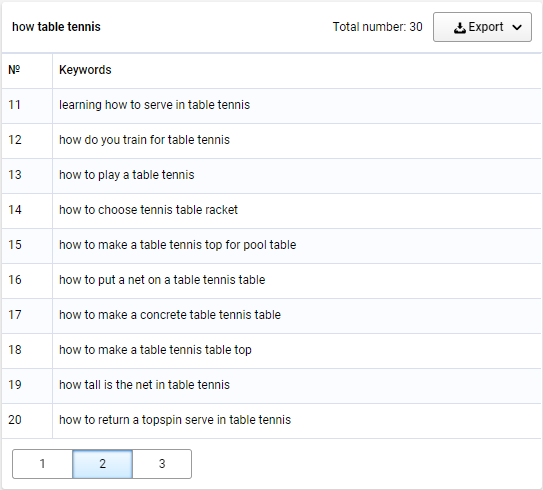The height and width of the screenshot is (490, 543).
Task: Open the Export button menu
Action: click(x=482, y=27)
